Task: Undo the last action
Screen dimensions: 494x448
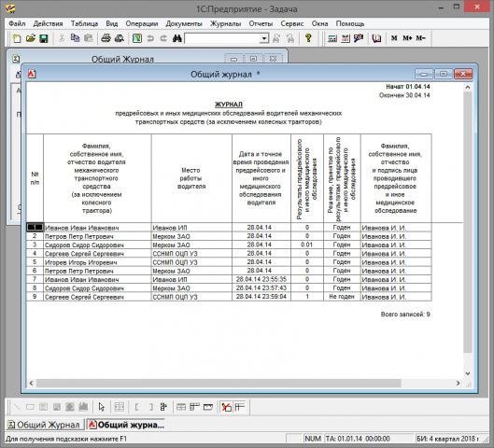Action: click(x=150, y=38)
